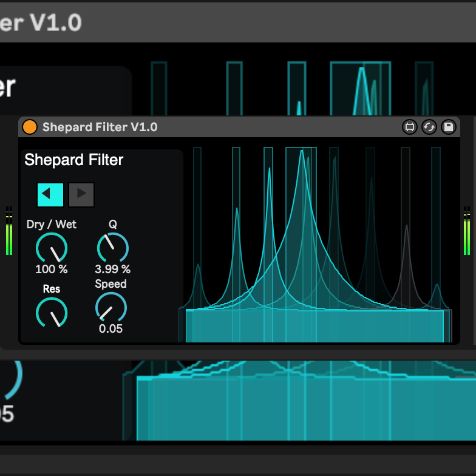Click the show/hide device view icon
Viewport: 476px width, 476px height.
(x=410, y=127)
